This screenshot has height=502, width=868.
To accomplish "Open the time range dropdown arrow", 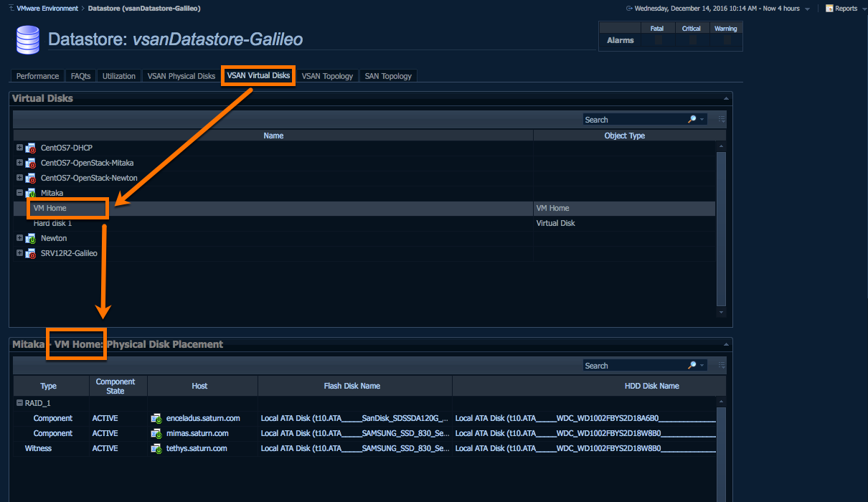I will click(808, 9).
